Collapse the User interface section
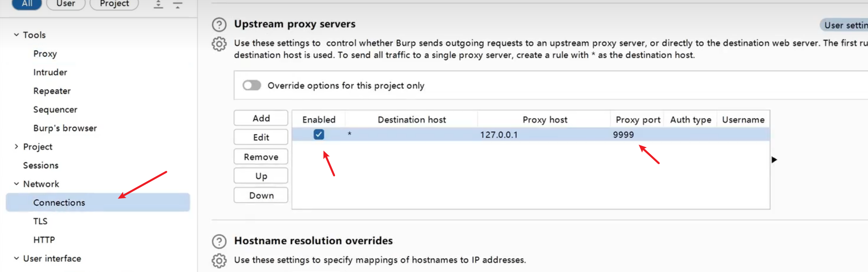 point(16,258)
